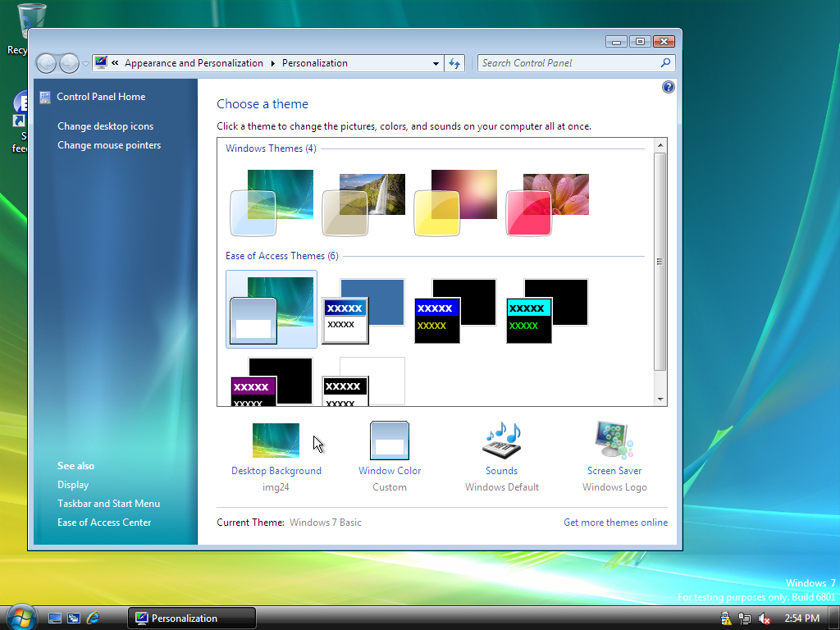Open Control Panel Home link
The height and width of the screenshot is (630, 840).
(101, 97)
